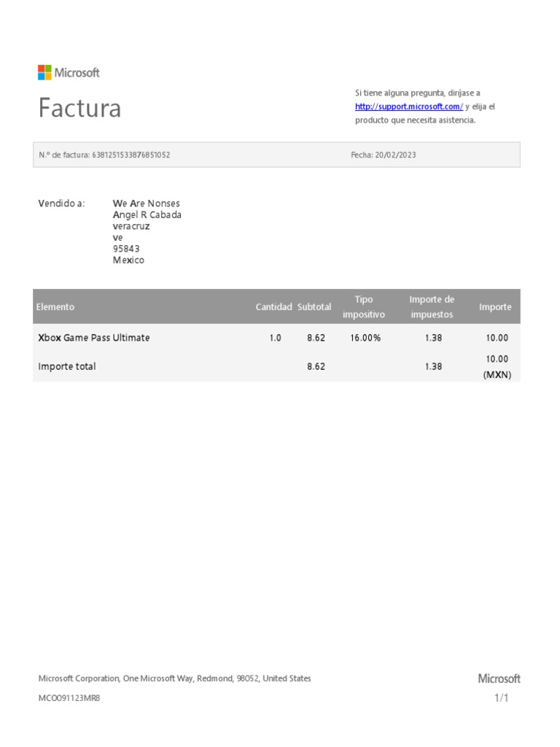The image size is (560, 747).
Task: Click the Cantidad column header
Action: [x=274, y=307]
